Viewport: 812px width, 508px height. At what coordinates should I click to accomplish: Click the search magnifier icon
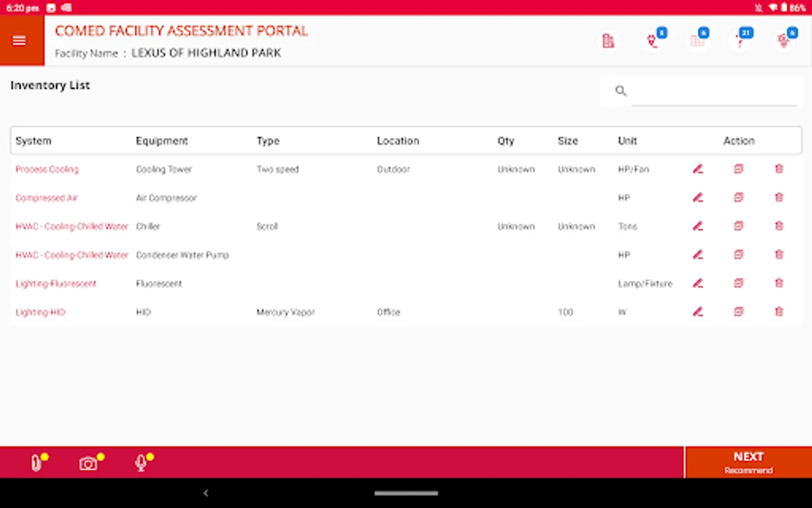coord(621,91)
